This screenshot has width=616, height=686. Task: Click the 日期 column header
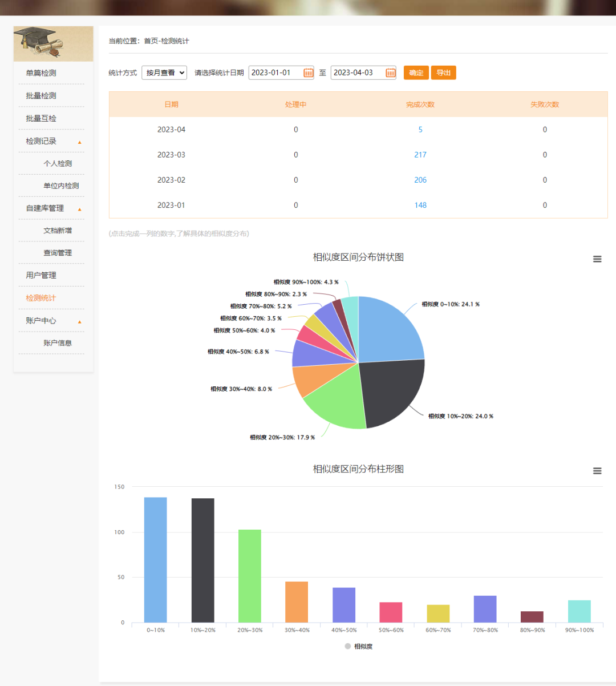tap(171, 104)
